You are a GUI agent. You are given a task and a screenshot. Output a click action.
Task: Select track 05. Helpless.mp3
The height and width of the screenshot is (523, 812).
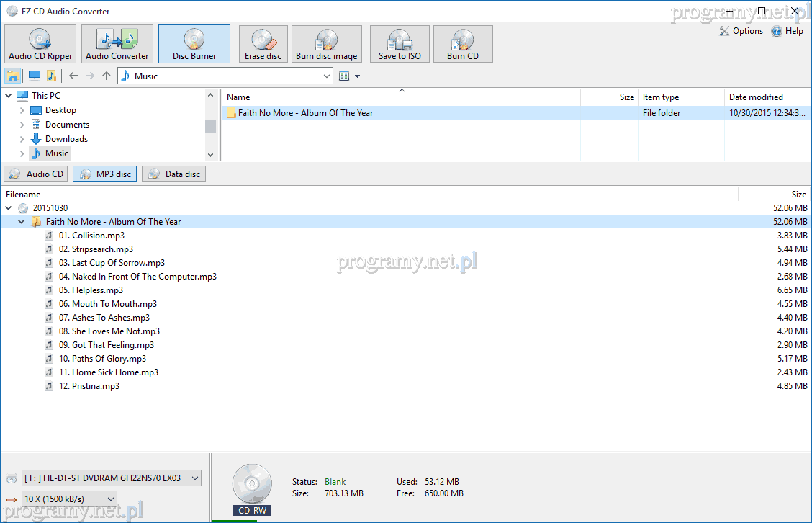tap(97, 290)
